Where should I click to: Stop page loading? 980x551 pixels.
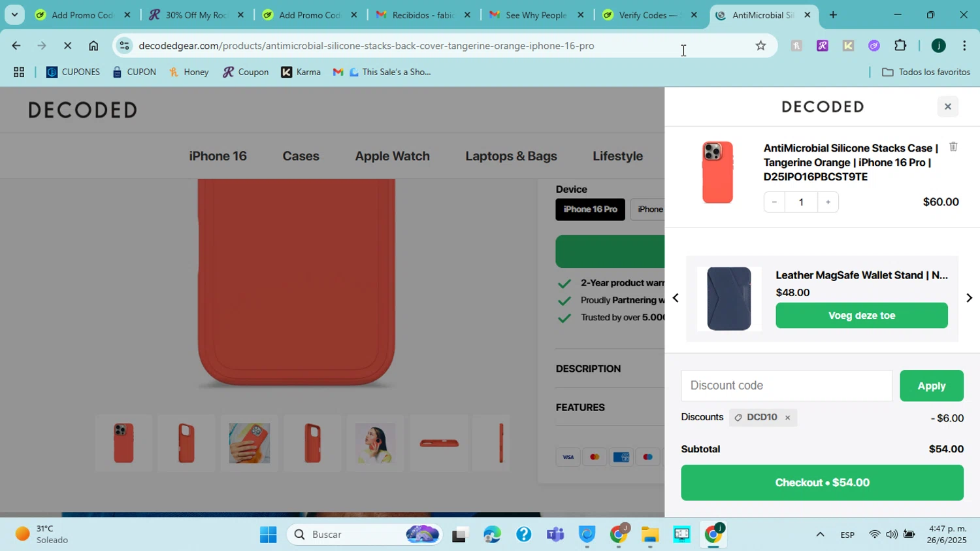tap(67, 46)
